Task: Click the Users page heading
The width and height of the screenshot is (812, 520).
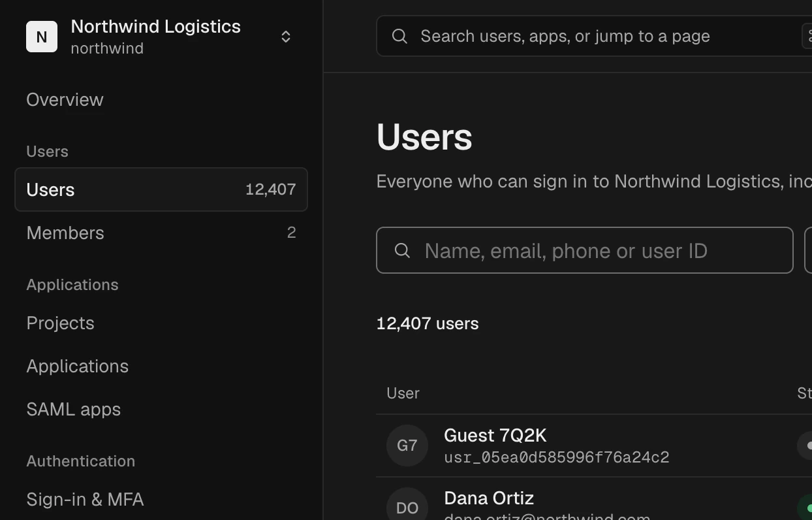Action: 424,137
